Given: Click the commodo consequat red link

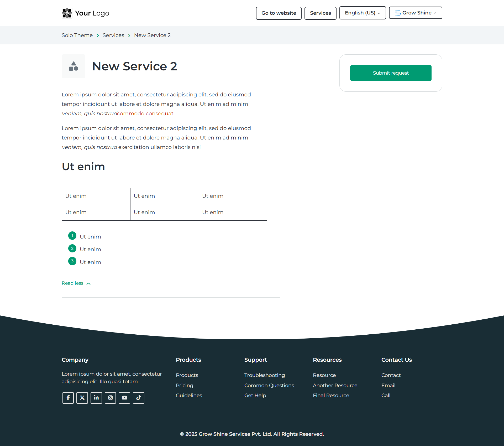Looking at the screenshot, I should click(x=145, y=113).
